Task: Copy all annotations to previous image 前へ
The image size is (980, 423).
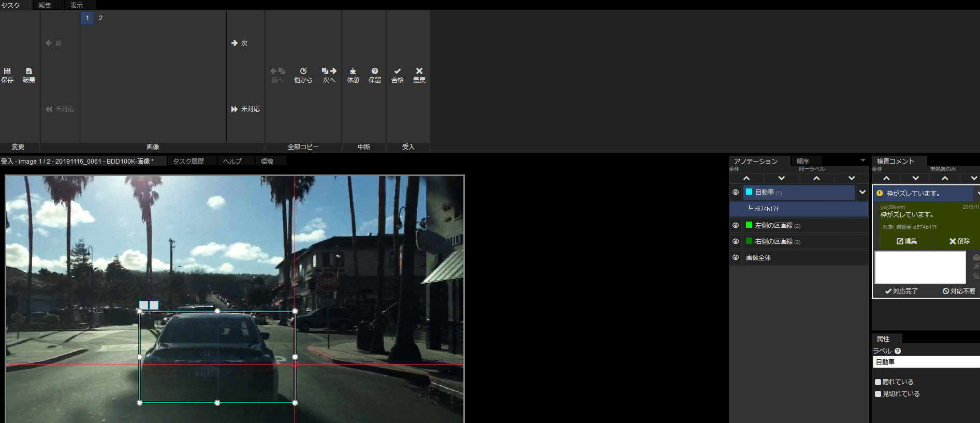Action: pos(277,75)
